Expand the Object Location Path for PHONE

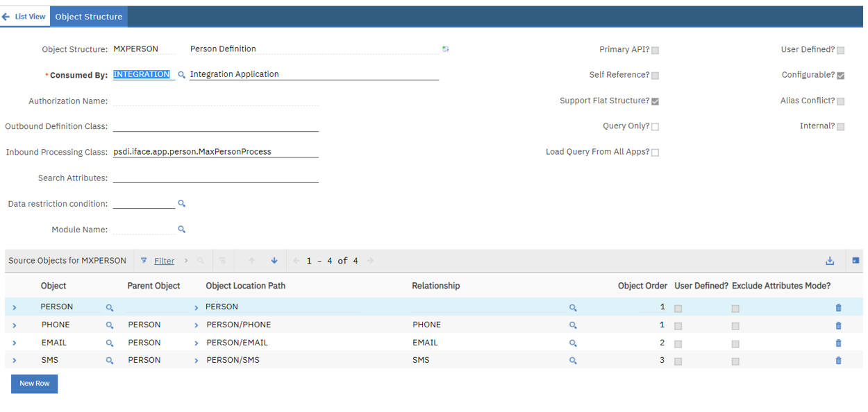[x=197, y=325]
